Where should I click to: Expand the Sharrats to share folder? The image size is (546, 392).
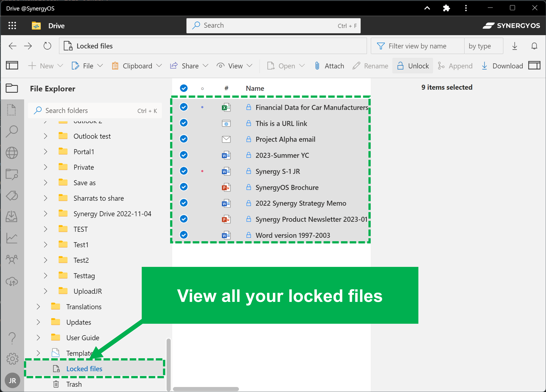45,198
